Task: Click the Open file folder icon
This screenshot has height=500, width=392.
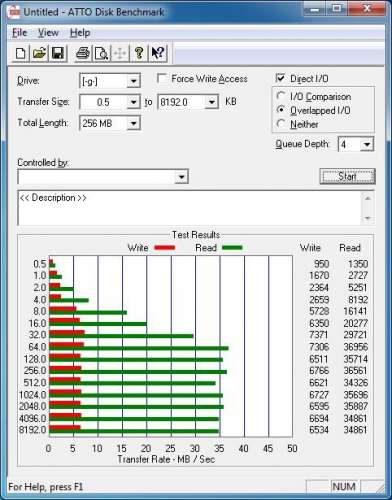Action: click(x=39, y=53)
